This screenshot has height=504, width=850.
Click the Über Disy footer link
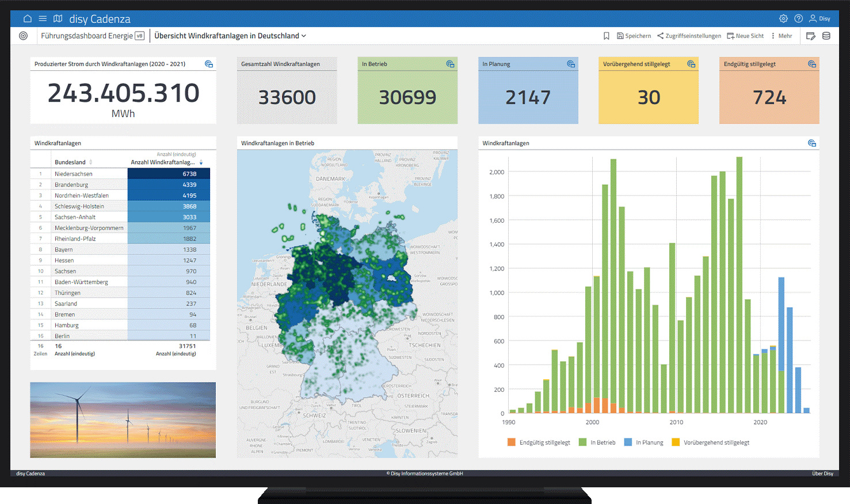tap(822, 474)
